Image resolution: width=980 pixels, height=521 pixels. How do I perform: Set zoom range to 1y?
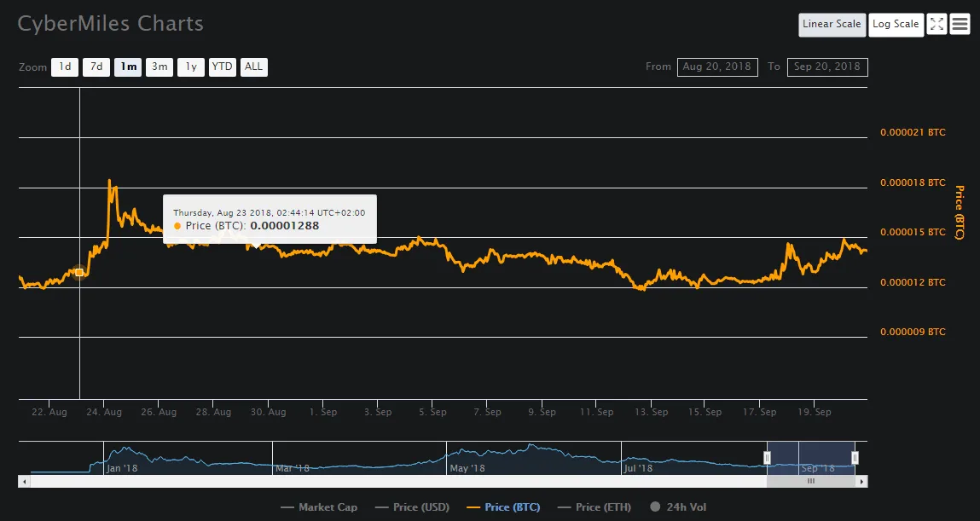(190, 67)
